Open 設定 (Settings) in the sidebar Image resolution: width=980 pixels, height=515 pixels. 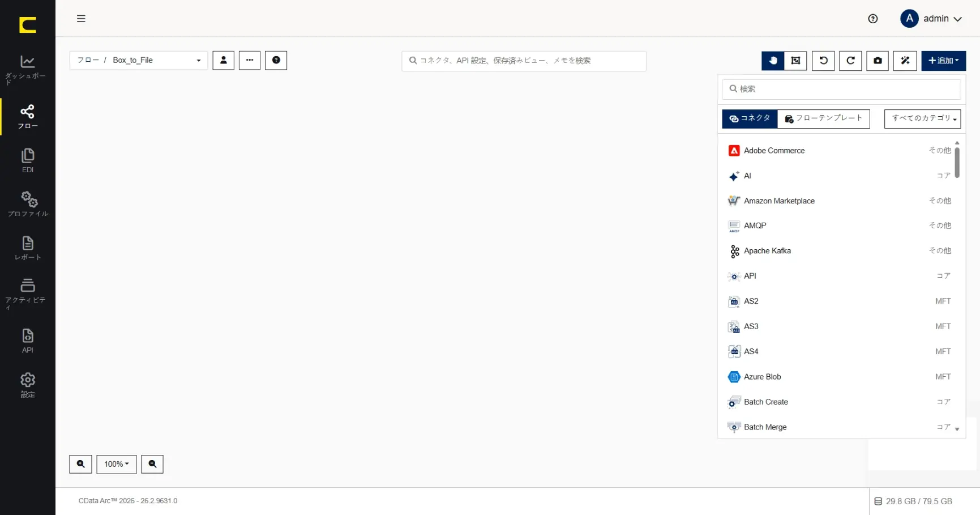tap(27, 385)
